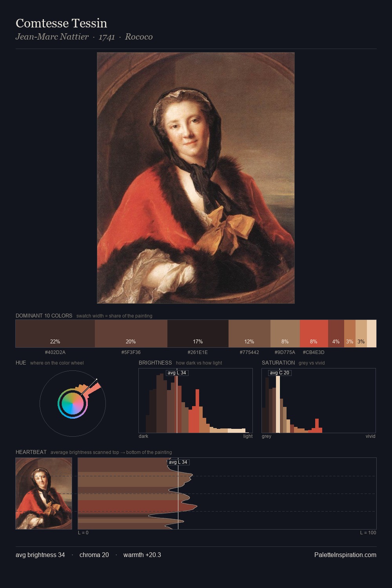Screen dimensions: 392x588
Task: Click the title "Comtesse Tessin"
Action: click(61, 24)
